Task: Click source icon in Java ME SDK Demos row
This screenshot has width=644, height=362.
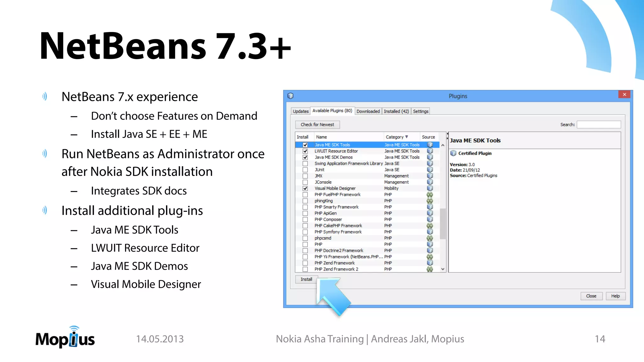Action: [430, 157]
